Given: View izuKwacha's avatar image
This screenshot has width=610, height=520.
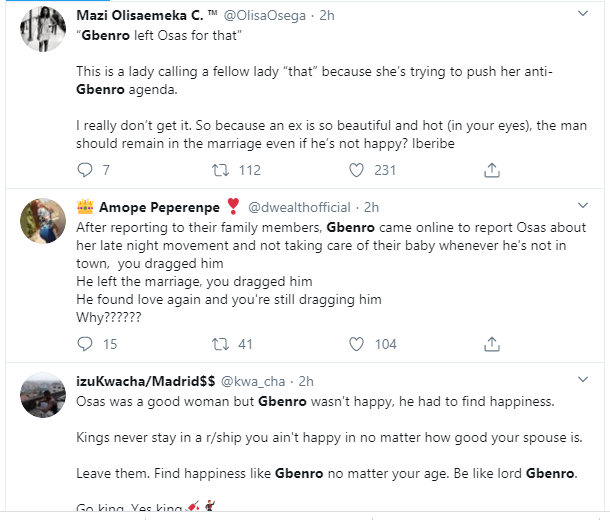Looking at the screenshot, I should point(41,398).
